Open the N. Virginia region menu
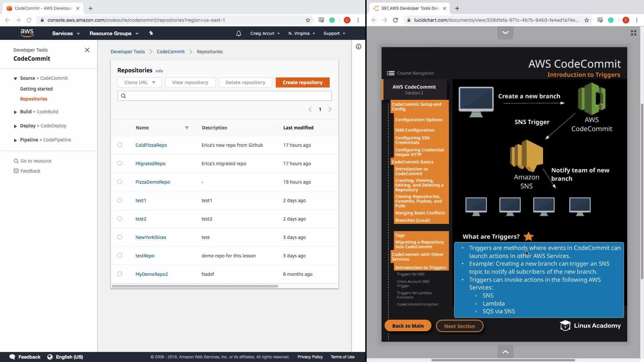 [302, 34]
